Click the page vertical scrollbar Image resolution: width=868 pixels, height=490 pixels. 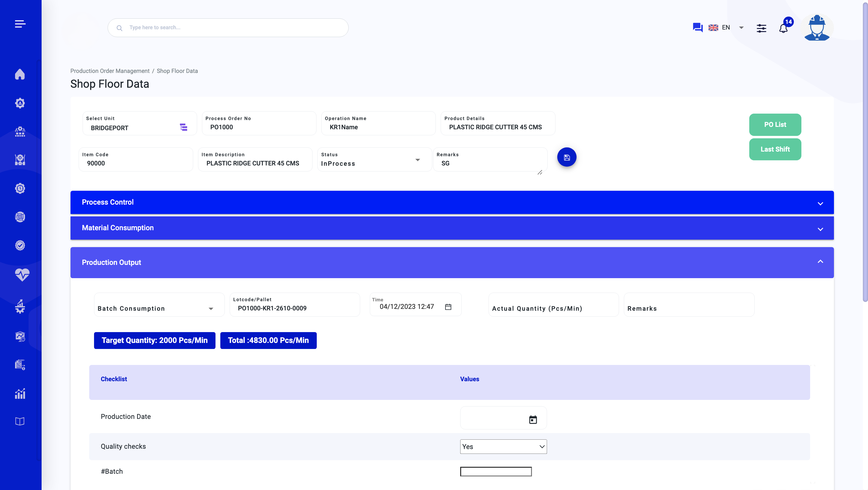coord(865,152)
